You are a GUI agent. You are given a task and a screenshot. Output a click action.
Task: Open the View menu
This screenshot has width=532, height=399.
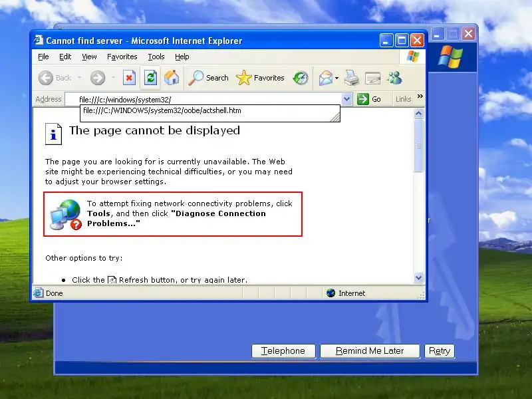click(x=89, y=57)
